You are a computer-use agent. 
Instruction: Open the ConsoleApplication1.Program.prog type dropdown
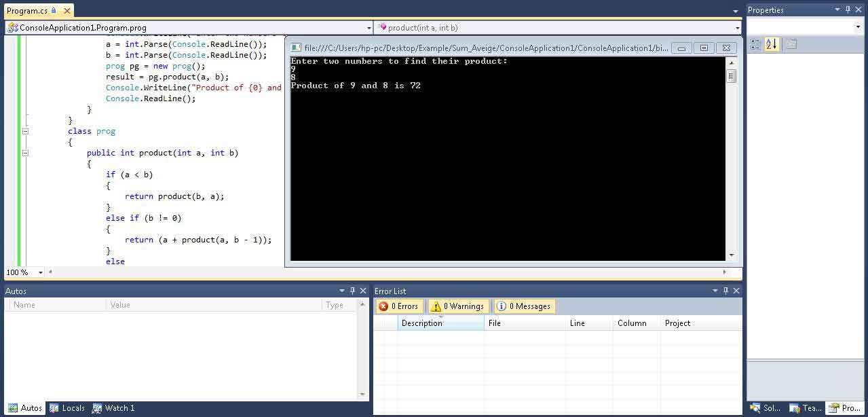coord(369,28)
